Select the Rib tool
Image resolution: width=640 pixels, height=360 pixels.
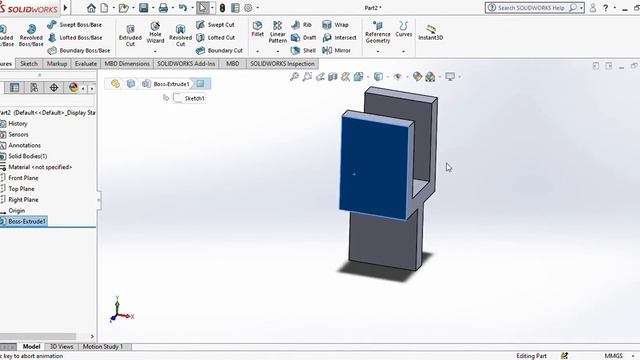coord(302,24)
